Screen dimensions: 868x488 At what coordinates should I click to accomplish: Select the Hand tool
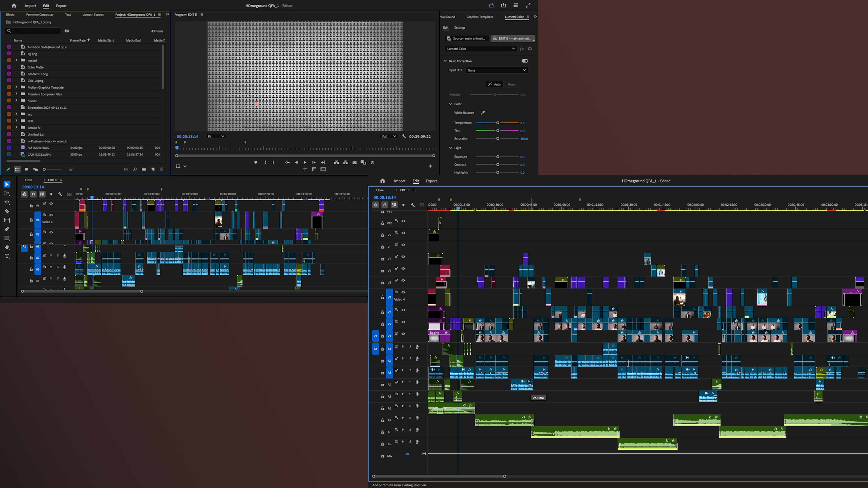click(7, 247)
